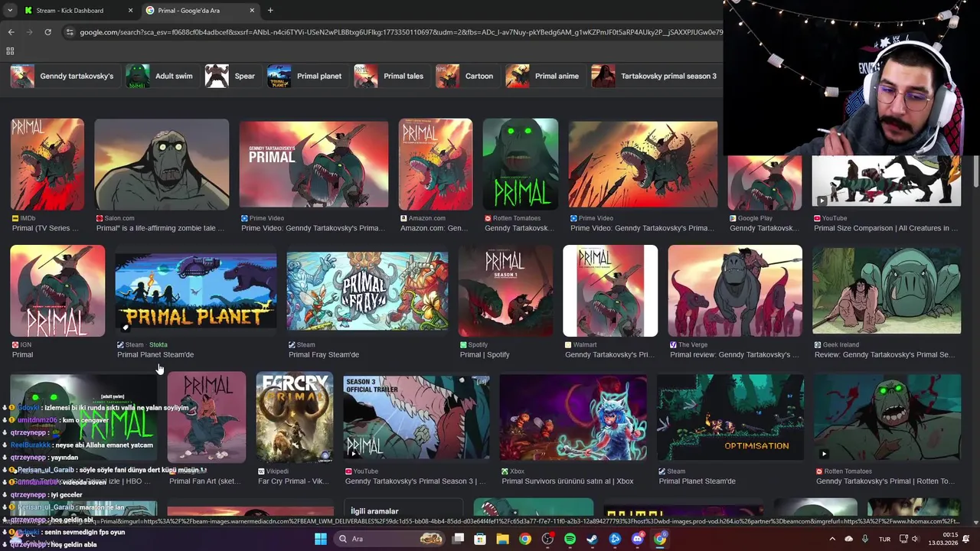Click the Primal Fray Steam'de caption link
The height and width of the screenshot is (551, 980).
[x=324, y=354]
